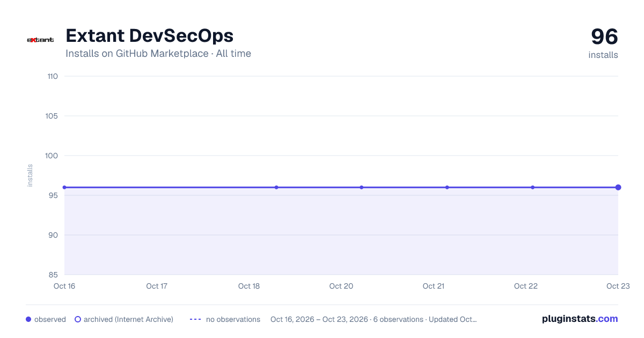Select the Oct 16 data point
Screen dimensions: 644x338
click(x=64, y=187)
